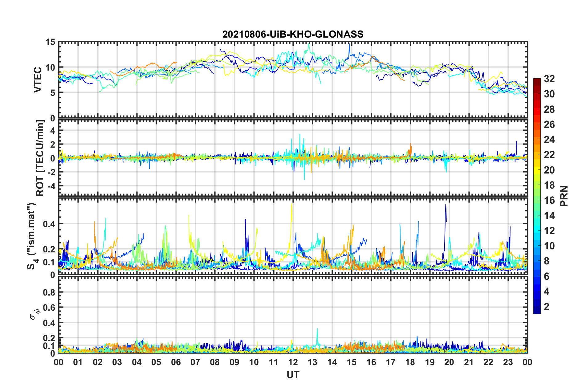Viewport: 586px width, 392px height.
Task: Click x-axis tick label 23
Action: (x=508, y=362)
